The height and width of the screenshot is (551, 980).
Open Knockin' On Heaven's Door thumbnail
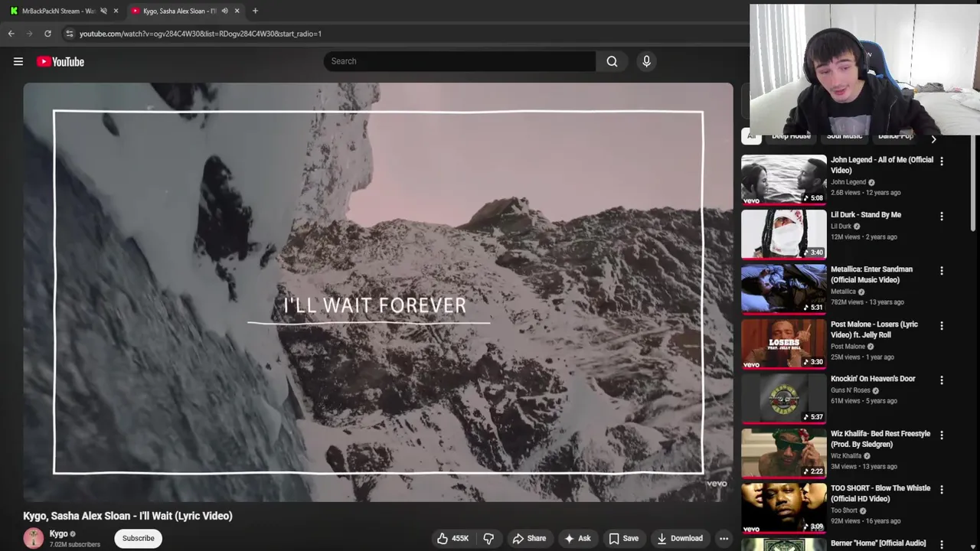point(784,399)
